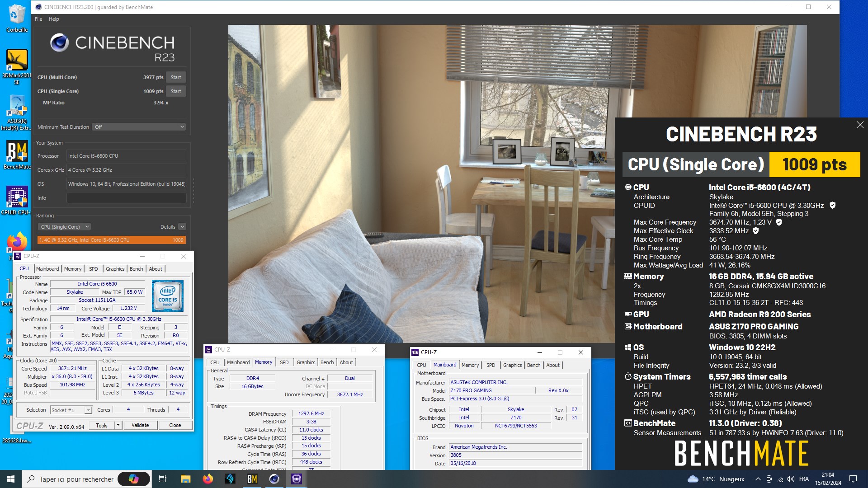Minimize the CPU-Z Mainboard window
The height and width of the screenshot is (488, 868).
click(539, 352)
